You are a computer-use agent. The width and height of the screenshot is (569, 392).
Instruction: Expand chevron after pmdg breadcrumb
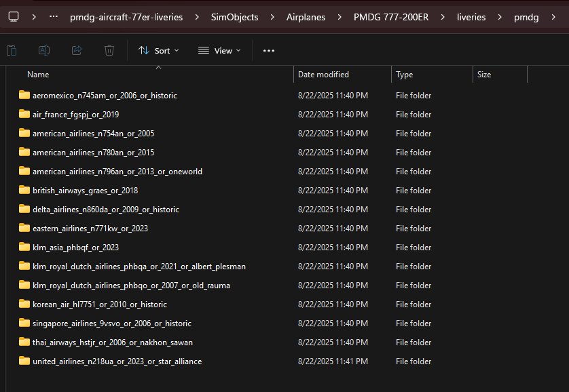tap(553, 17)
